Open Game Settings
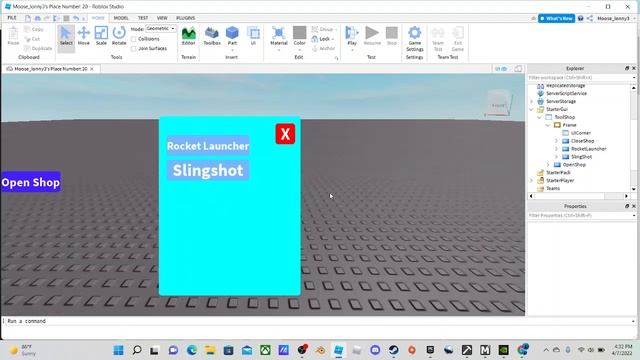The image size is (640, 360). [x=414, y=39]
